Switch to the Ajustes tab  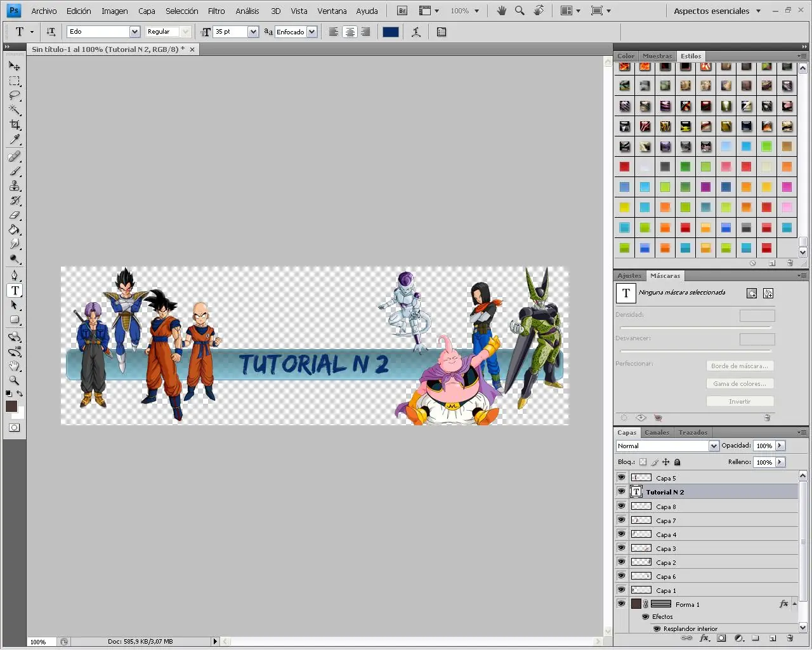[629, 275]
